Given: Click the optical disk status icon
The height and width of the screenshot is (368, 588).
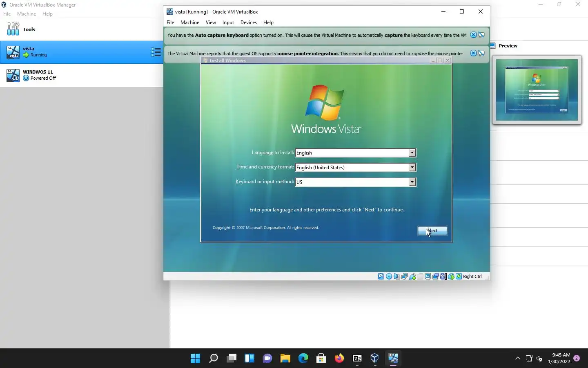Looking at the screenshot, I should click(389, 276).
